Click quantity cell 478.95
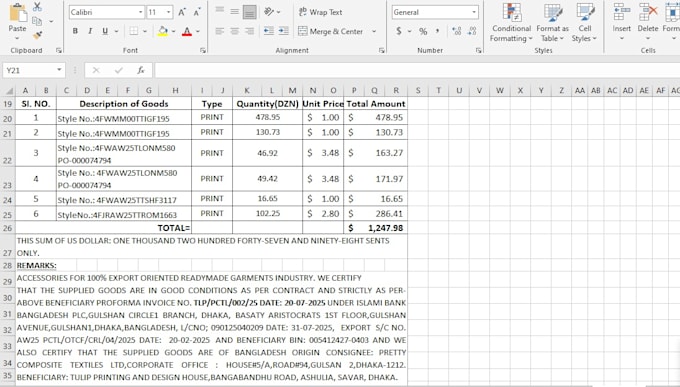The width and height of the screenshot is (680, 387). (x=268, y=117)
